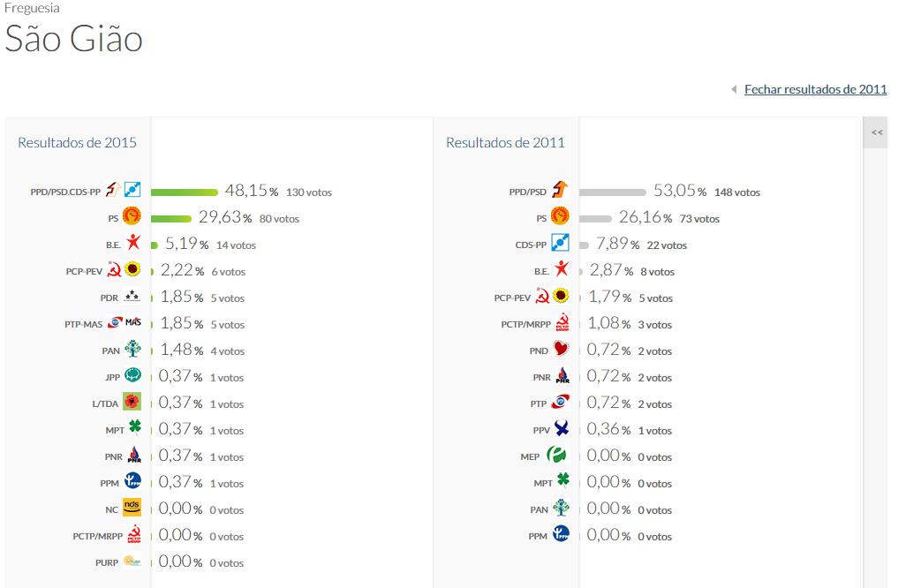Click the PND heart logo
The height and width of the screenshot is (588, 906).
[x=560, y=349]
